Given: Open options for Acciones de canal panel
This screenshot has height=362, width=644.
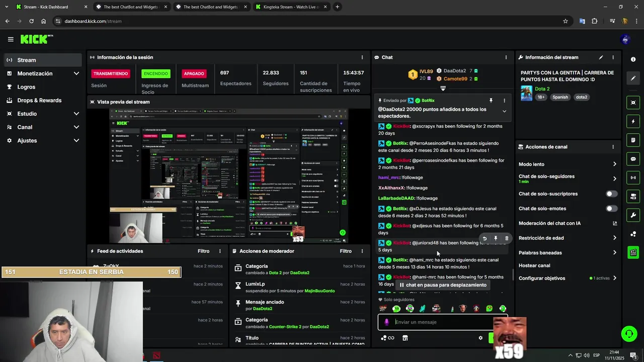Looking at the screenshot, I should [x=613, y=147].
